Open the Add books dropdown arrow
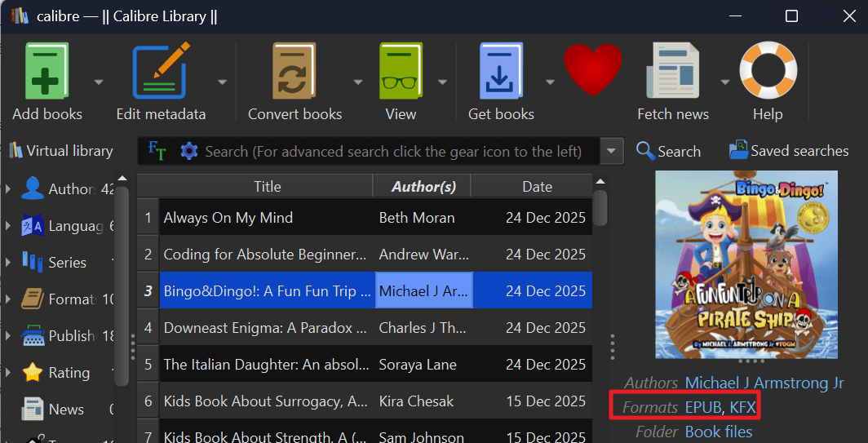This screenshot has height=443, width=868. 99,82
